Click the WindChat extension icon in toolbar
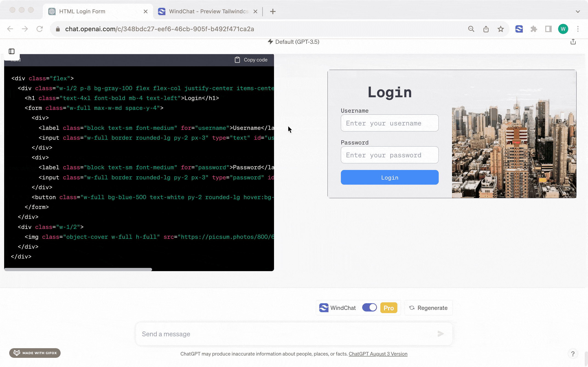This screenshot has width=588, height=367. click(x=519, y=29)
